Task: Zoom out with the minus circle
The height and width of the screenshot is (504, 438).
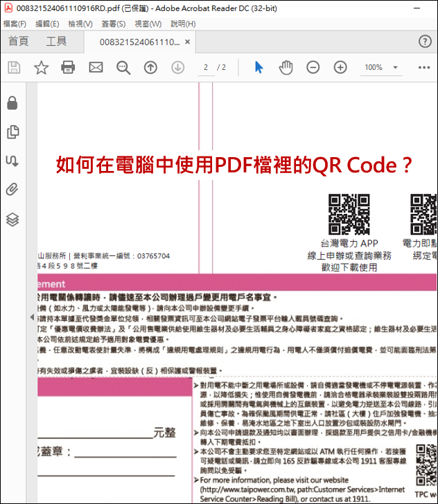Action: pos(313,68)
